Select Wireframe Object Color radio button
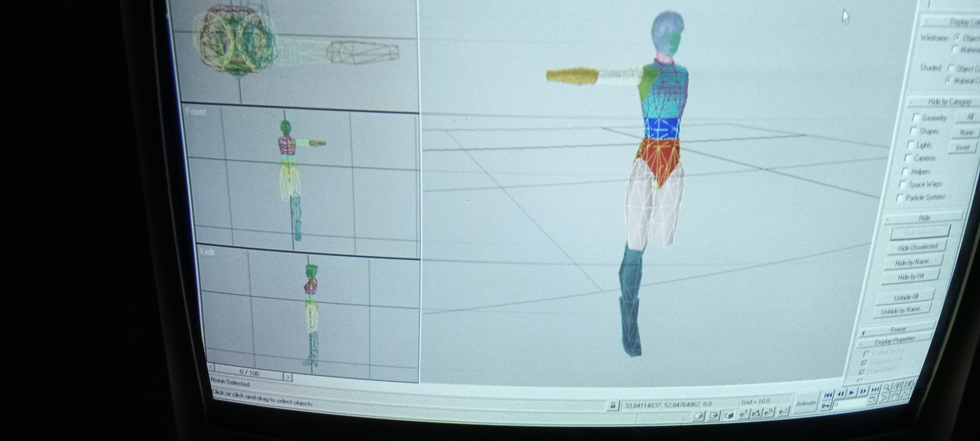This screenshot has width=980, height=441. pyautogui.click(x=957, y=37)
